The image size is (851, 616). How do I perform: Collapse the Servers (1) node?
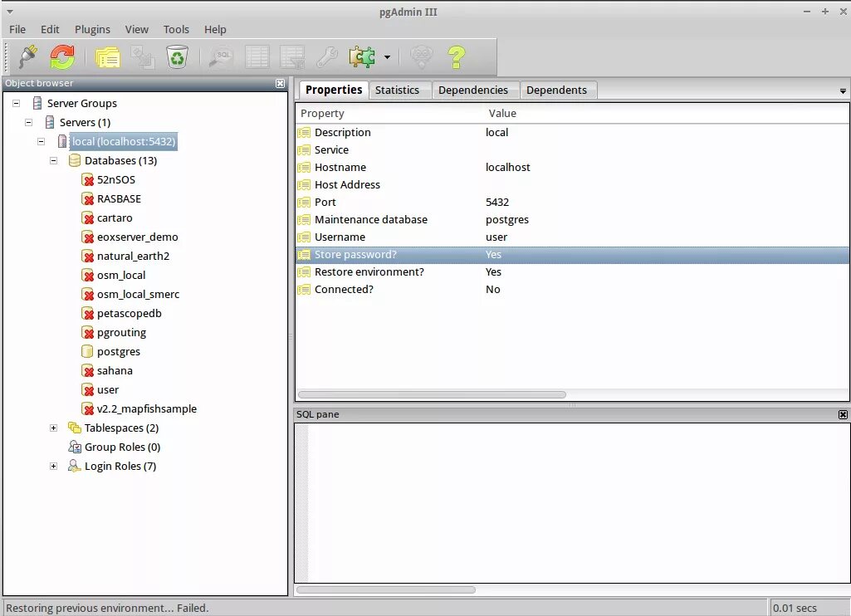click(29, 122)
